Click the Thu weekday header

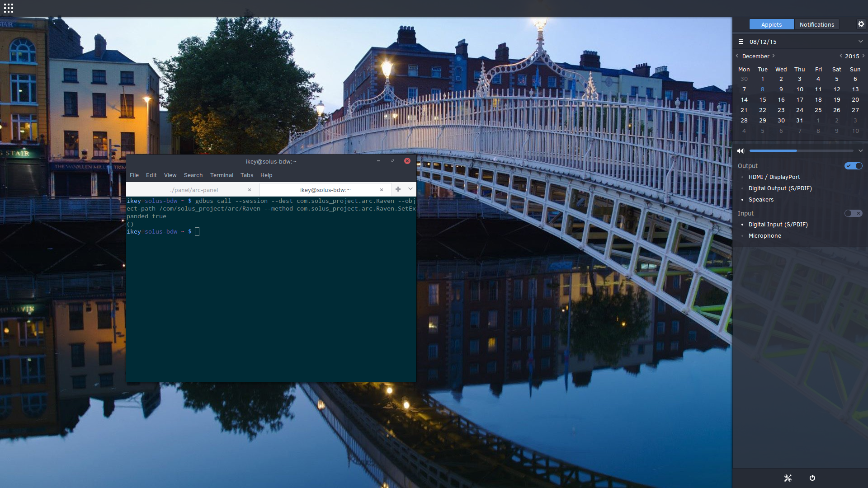(800, 70)
